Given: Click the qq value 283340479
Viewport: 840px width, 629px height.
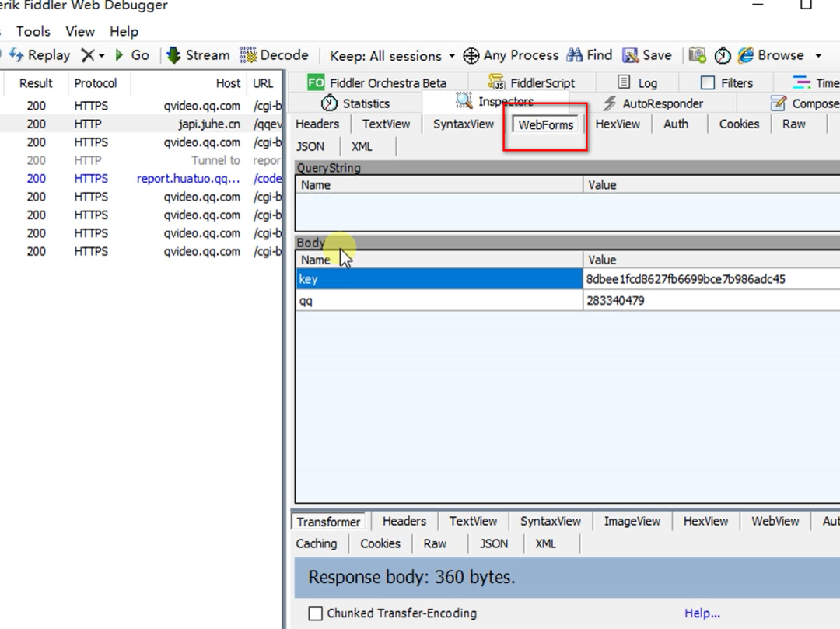Looking at the screenshot, I should [615, 301].
